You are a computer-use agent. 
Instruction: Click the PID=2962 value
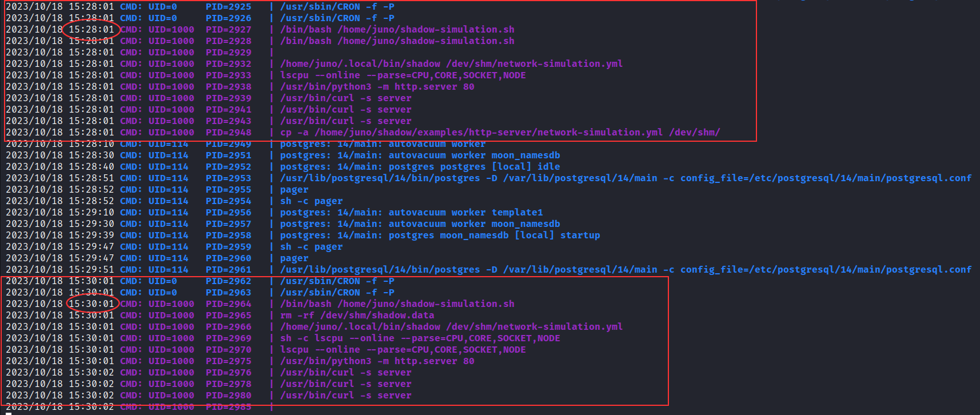click(228, 281)
